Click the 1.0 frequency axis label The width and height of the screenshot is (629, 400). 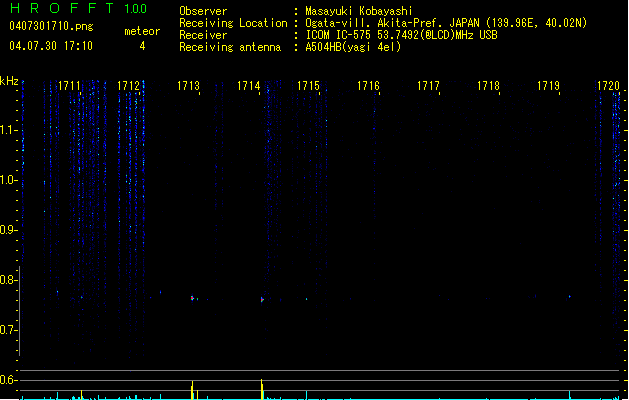coord(8,180)
